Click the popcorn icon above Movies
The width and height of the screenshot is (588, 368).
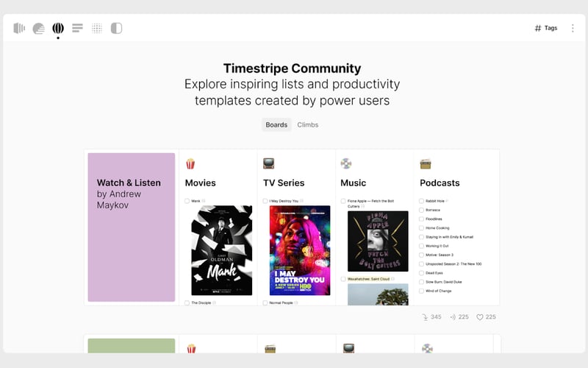(x=190, y=163)
